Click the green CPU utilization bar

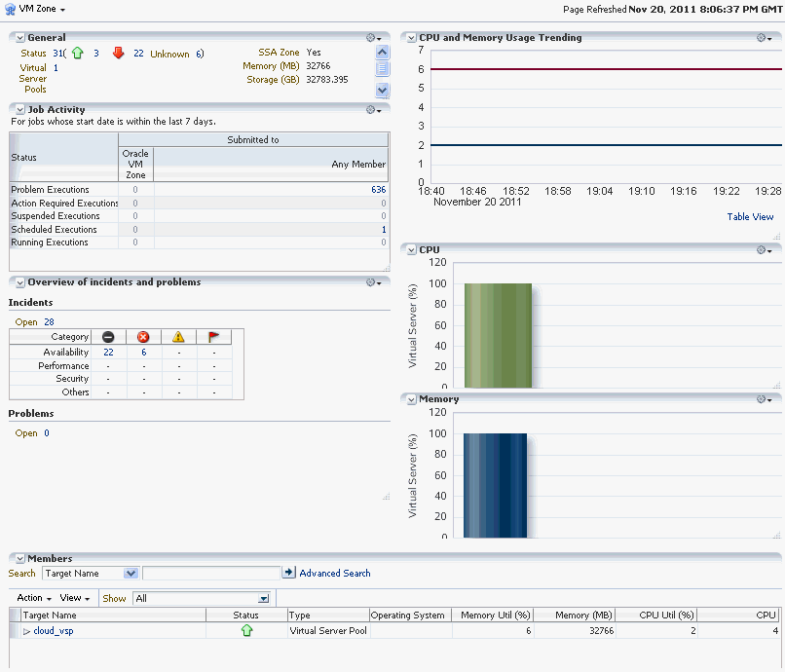498,335
